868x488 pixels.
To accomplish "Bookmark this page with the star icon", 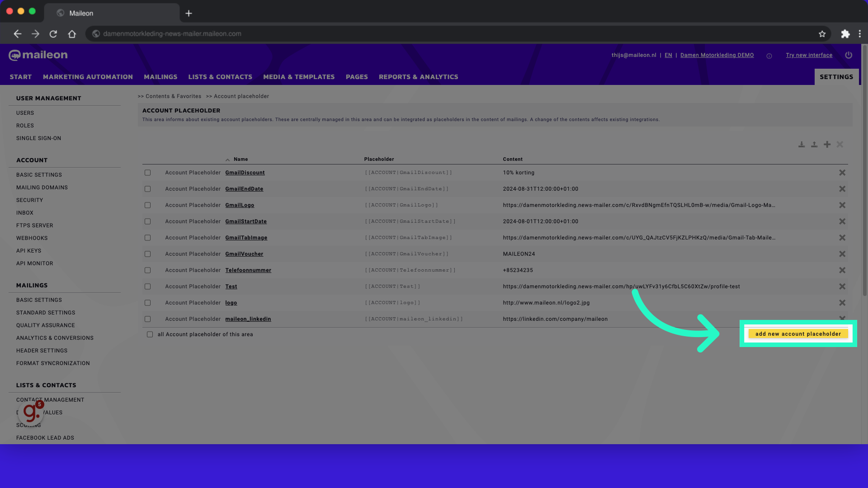I will (822, 34).
